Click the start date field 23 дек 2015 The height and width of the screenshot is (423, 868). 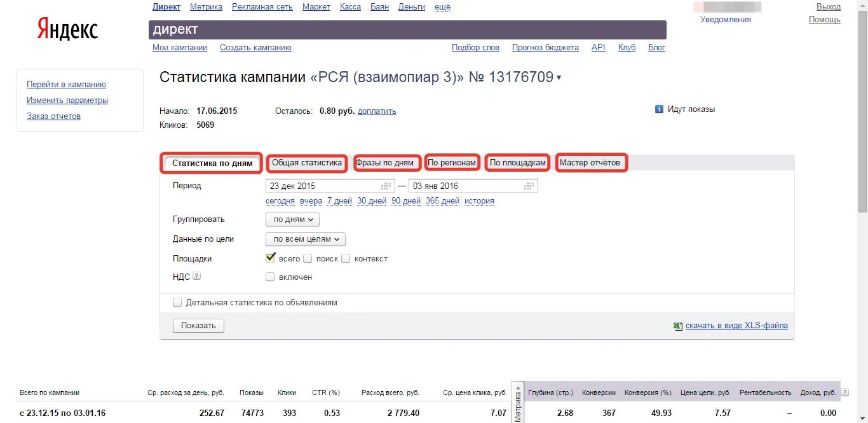(x=330, y=186)
